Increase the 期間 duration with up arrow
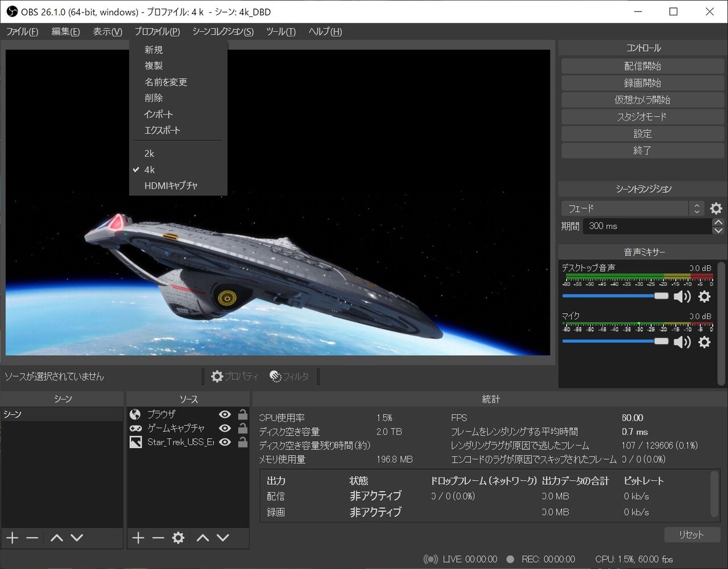Image resolution: width=728 pixels, height=569 pixels. 718,222
